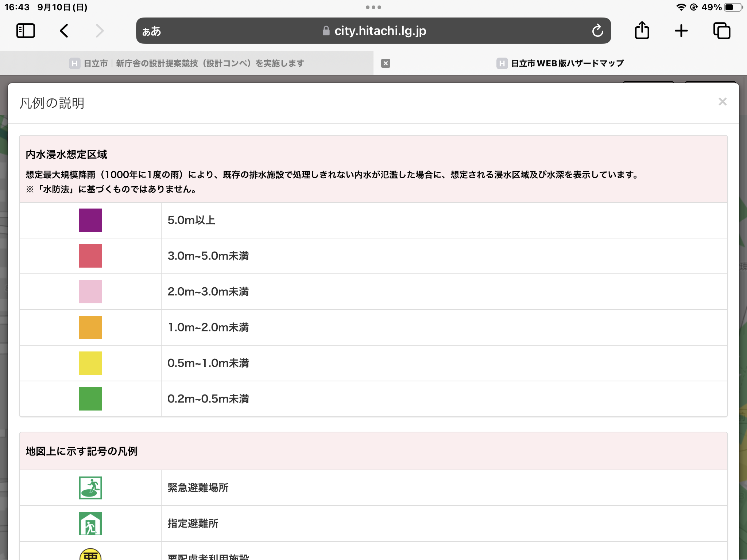Tap the yellow 要配慮者利用施設 icon
The height and width of the screenshot is (560, 747).
click(x=90, y=555)
